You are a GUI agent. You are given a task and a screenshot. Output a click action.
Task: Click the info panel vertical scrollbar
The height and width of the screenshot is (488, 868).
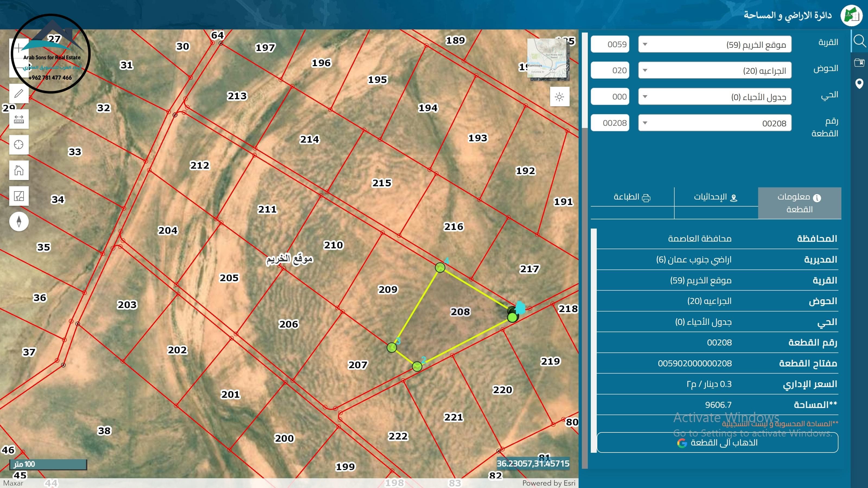594,340
